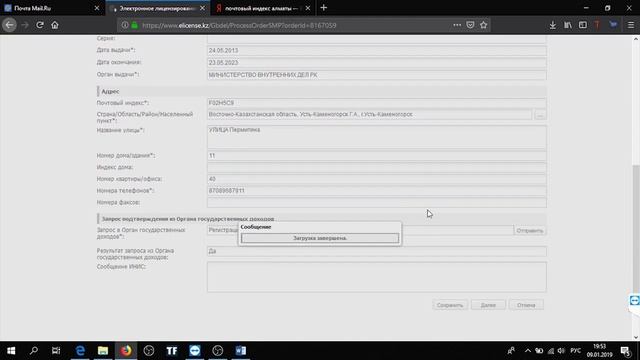This screenshot has width=640, height=360.
Task: Open the Windows Start menu
Action: tap(11, 351)
